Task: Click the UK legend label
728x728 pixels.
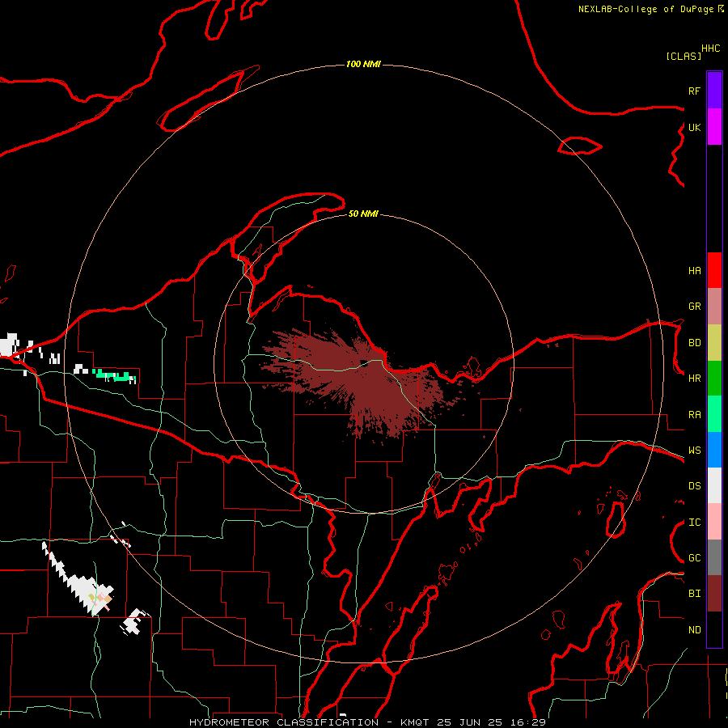Action: (x=694, y=127)
